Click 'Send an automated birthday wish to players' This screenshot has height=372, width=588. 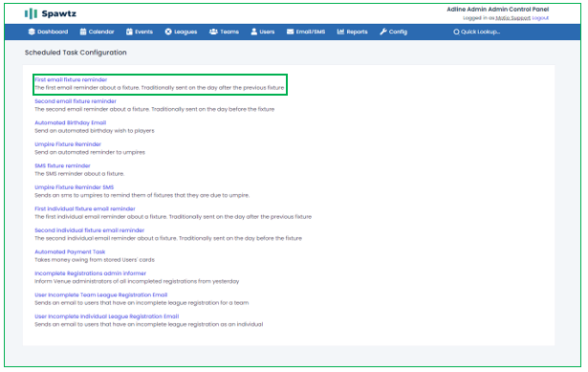point(95,131)
